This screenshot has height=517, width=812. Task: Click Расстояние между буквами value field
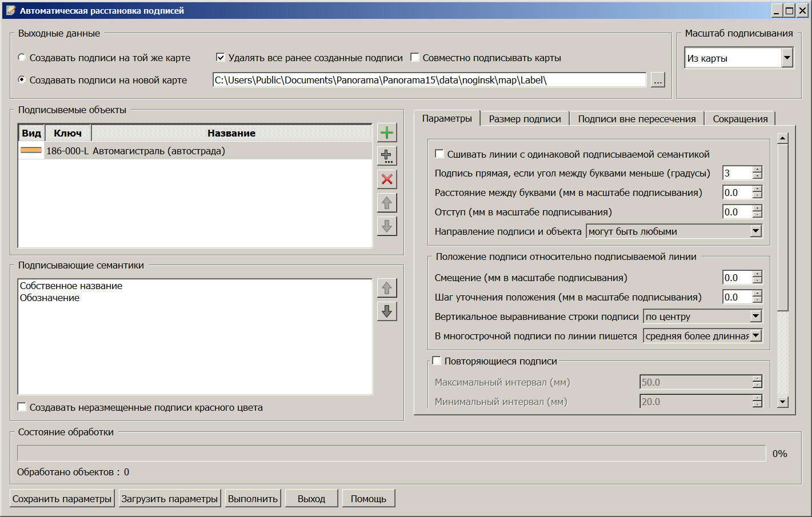(x=737, y=193)
